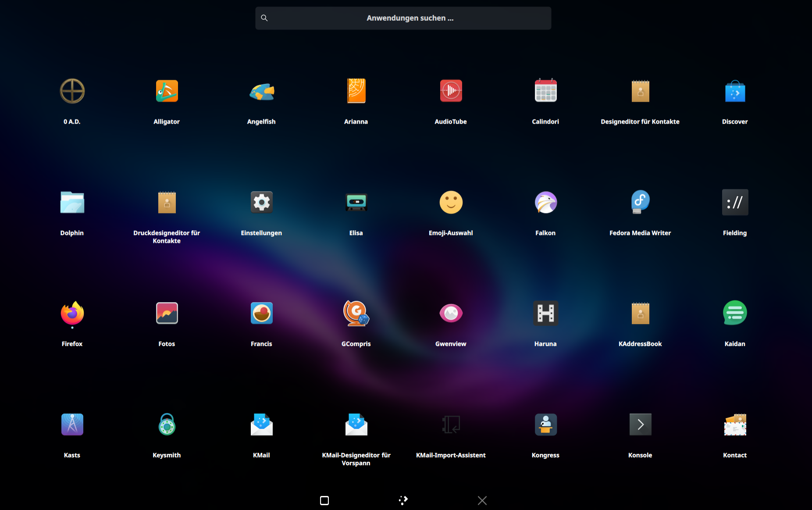This screenshot has width=812, height=510.
Task: Launch the Kontact suite
Action: point(735,424)
